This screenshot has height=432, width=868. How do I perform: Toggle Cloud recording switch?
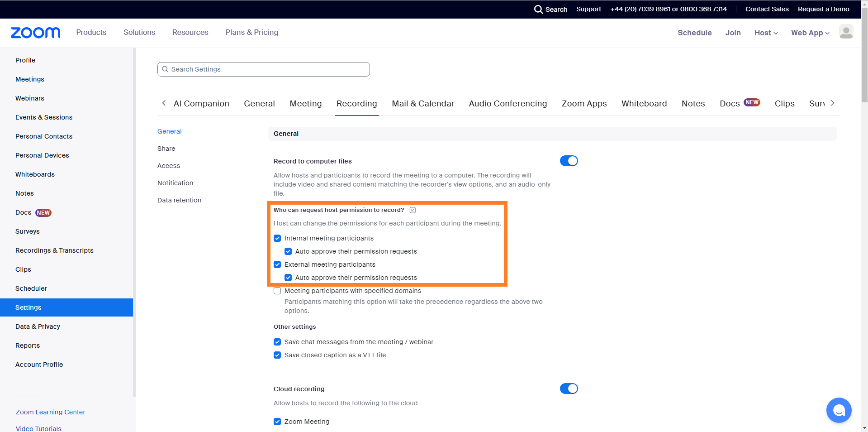click(569, 389)
